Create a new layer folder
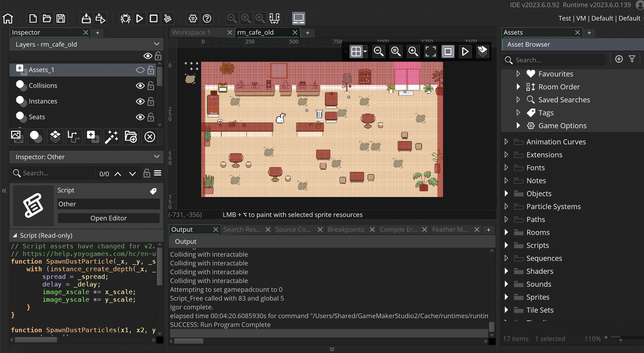This screenshot has width=644, height=353. pos(130,137)
